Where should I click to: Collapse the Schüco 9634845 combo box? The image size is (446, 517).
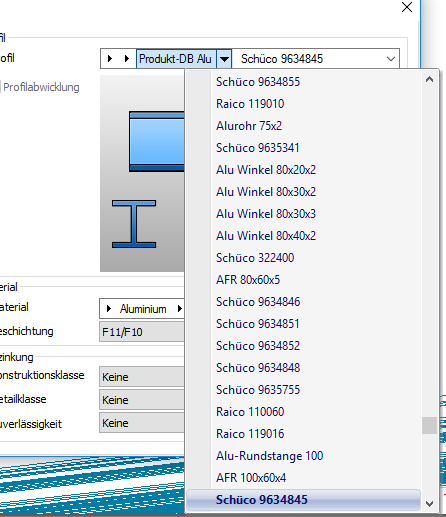[391, 59]
